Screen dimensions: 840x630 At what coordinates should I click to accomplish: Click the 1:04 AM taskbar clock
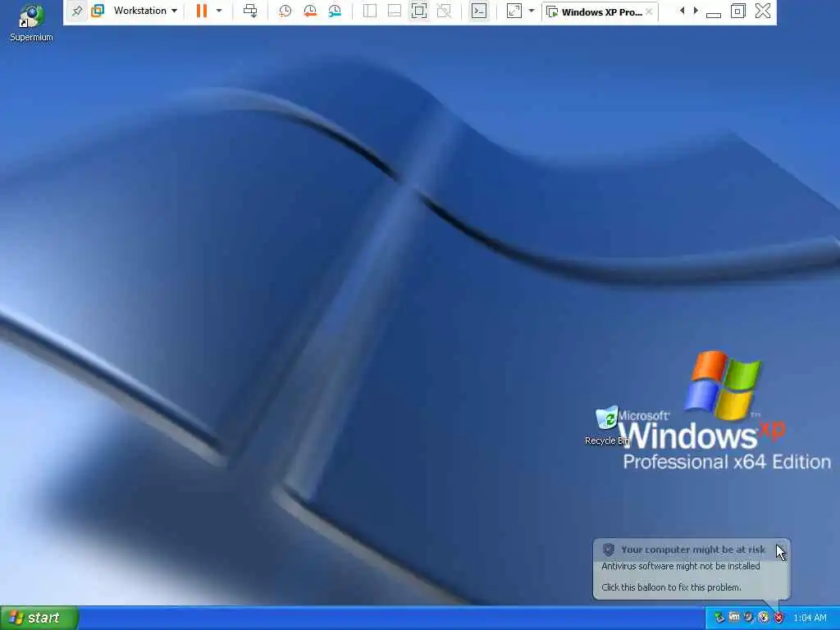tap(810, 619)
